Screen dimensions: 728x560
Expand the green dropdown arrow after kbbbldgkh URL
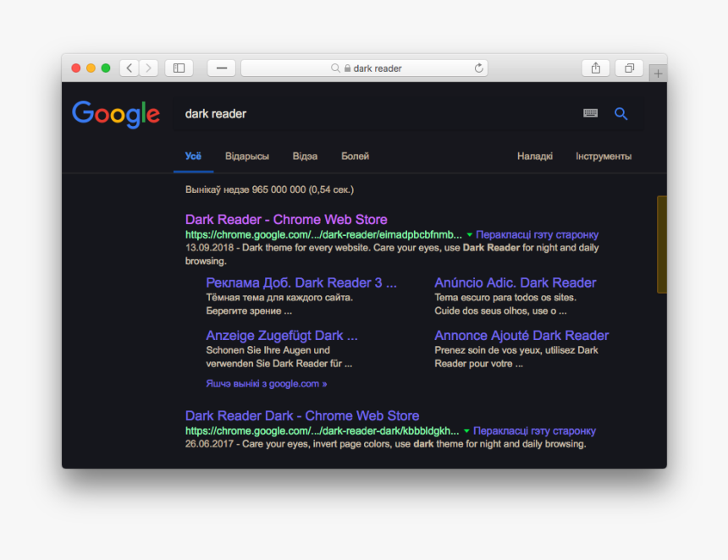466,431
